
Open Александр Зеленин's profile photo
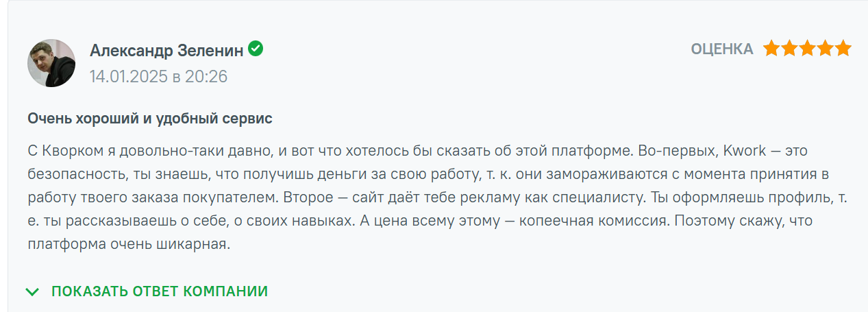coord(51,63)
